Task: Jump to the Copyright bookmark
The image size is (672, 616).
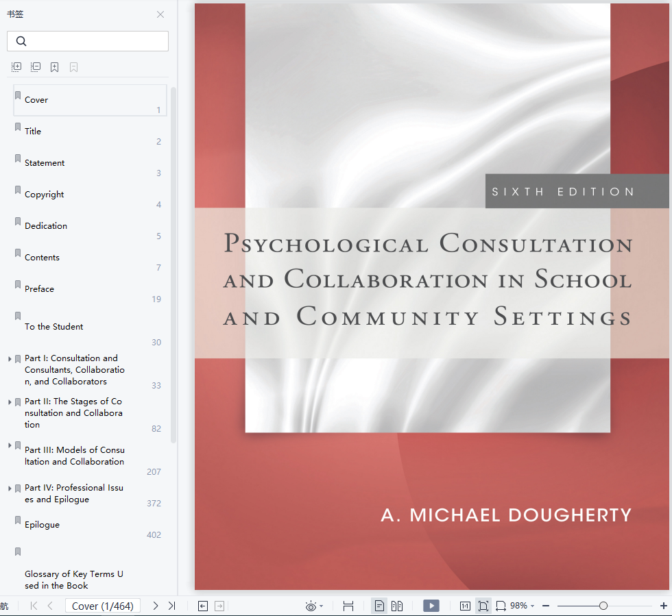Action: tap(90, 195)
